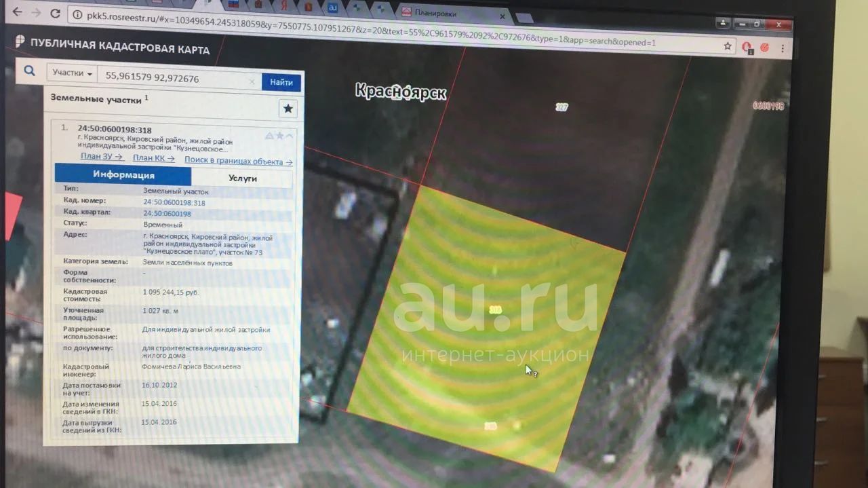Click the quarter label 0600198 on the map
Viewport: 868px width, 488px height.
pyautogui.click(x=768, y=105)
